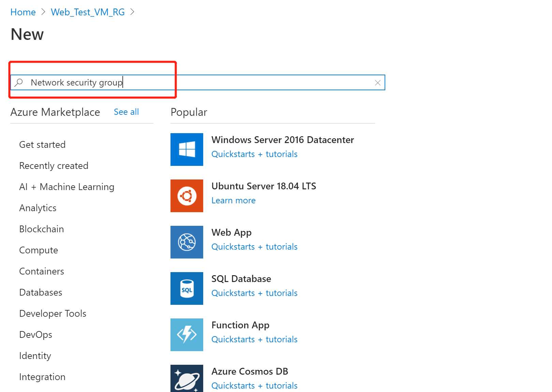Open the Web_Test_VM_RG breadcrumb
552x392 pixels.
(x=88, y=12)
